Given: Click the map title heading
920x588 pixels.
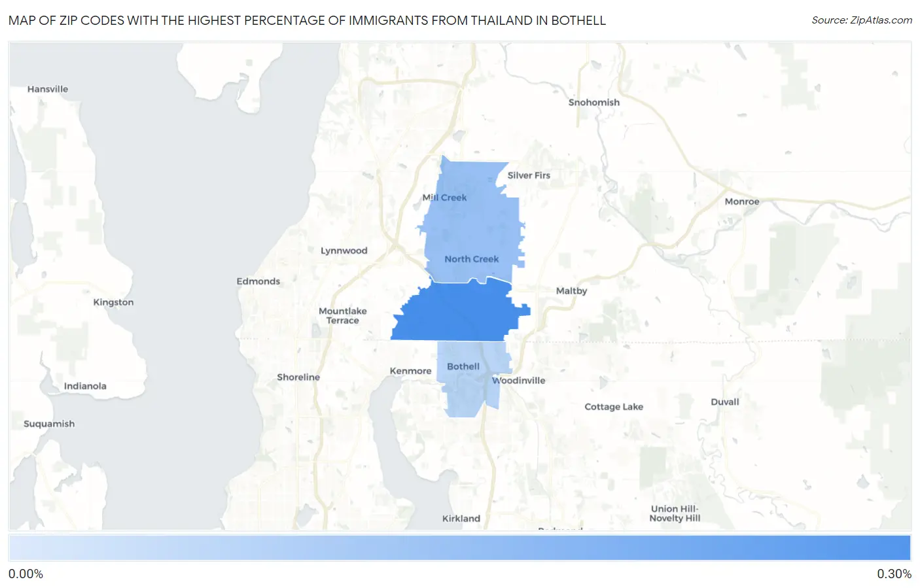Looking at the screenshot, I should [307, 20].
